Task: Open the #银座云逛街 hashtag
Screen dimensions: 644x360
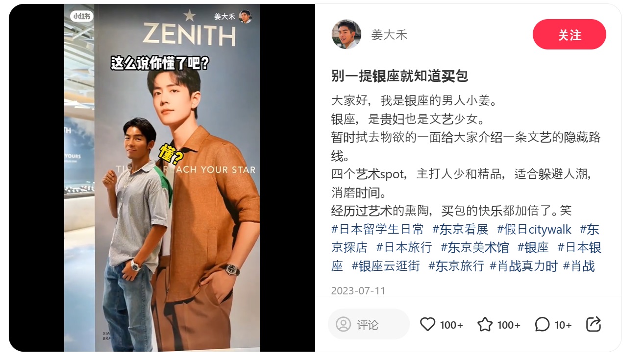Action: pos(386,266)
